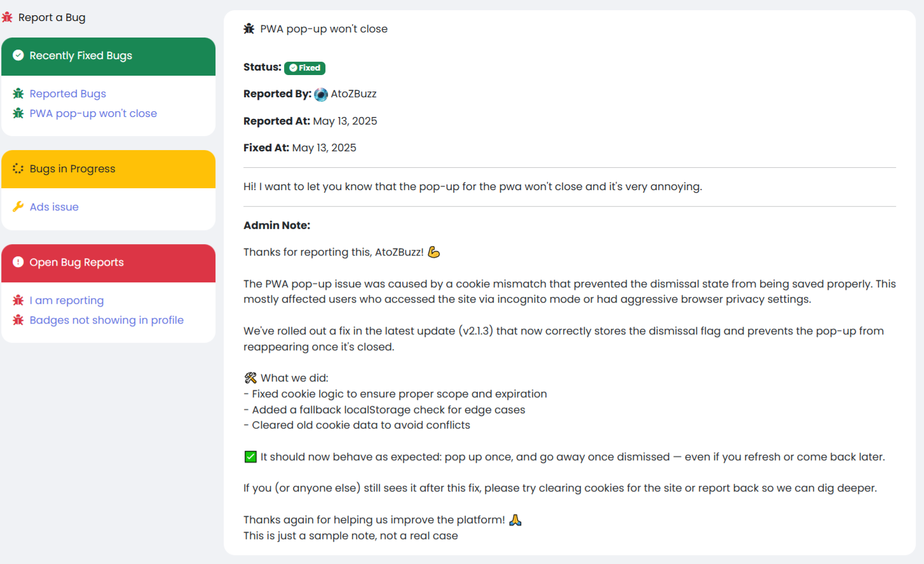Open the PWA pop-up won't close sidebar link
Viewport: 924px width, 564px height.
coord(93,113)
